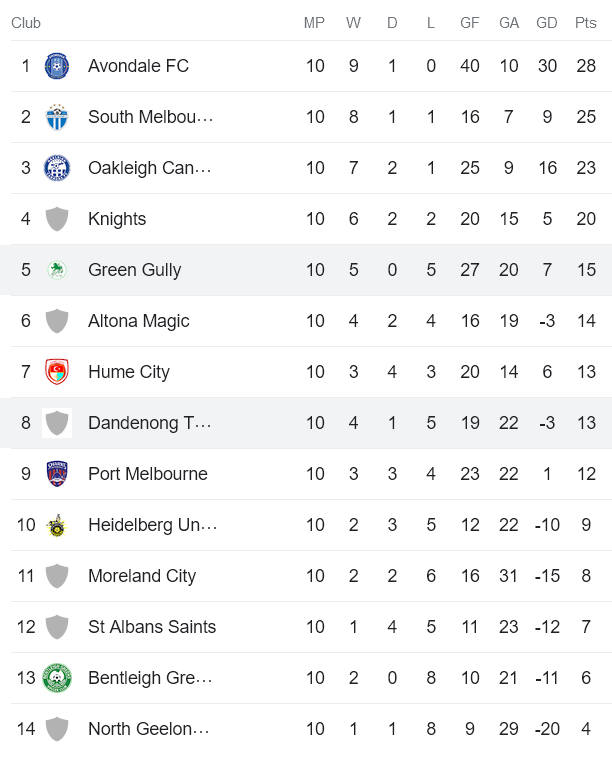Click the South Melbourne club logo
The image size is (612, 761).
tap(57, 117)
